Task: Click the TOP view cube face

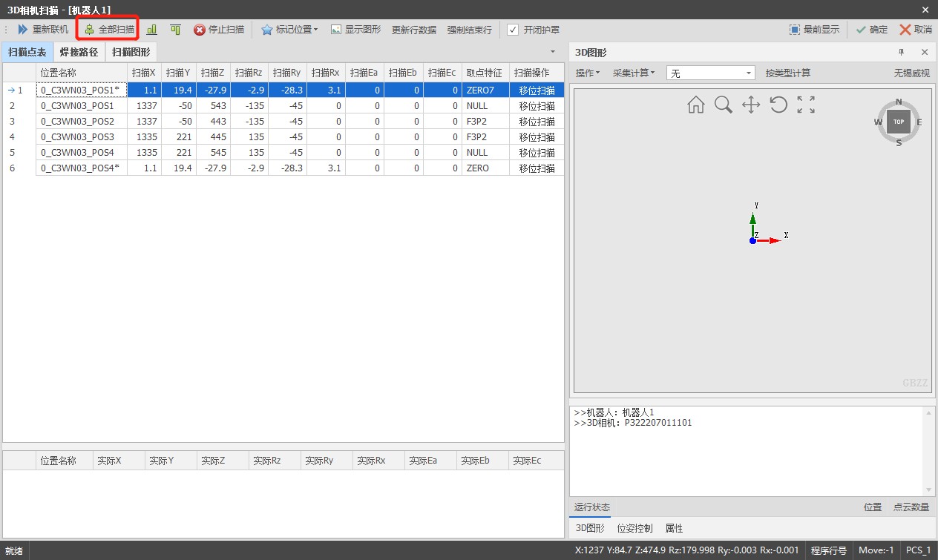Action: [x=899, y=122]
